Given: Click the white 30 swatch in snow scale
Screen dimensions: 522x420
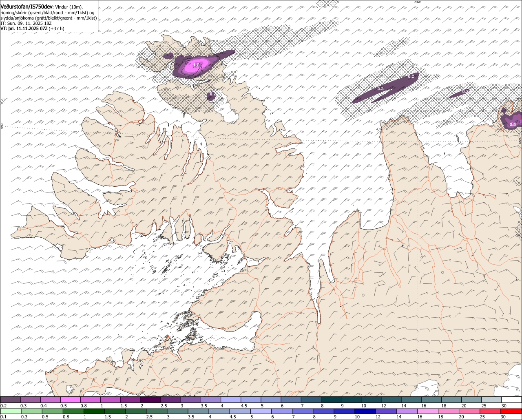Looking at the screenshot, I should 511,400.
